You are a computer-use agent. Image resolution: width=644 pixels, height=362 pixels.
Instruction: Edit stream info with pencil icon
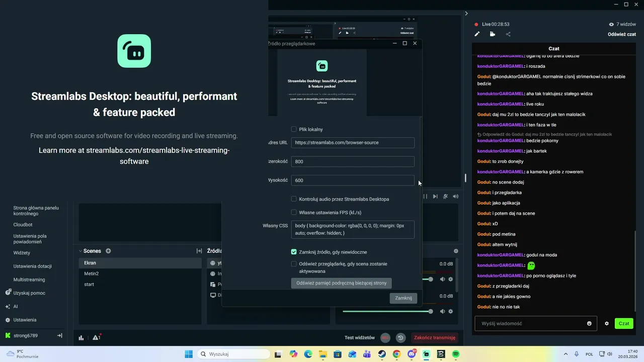(477, 34)
